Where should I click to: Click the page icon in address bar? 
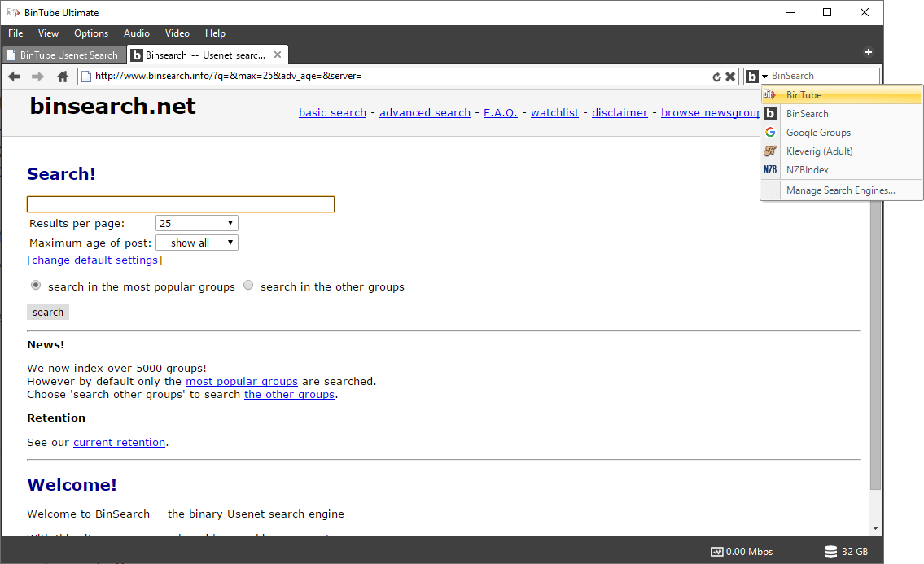tap(86, 76)
